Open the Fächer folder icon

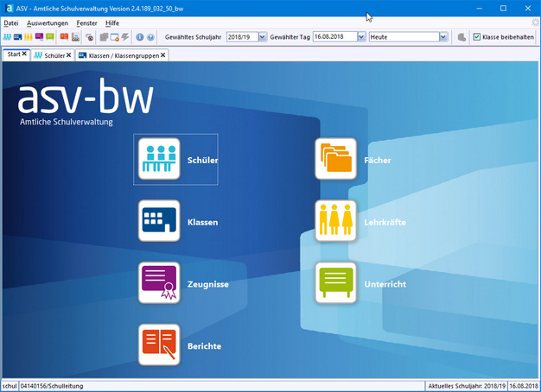tap(335, 160)
